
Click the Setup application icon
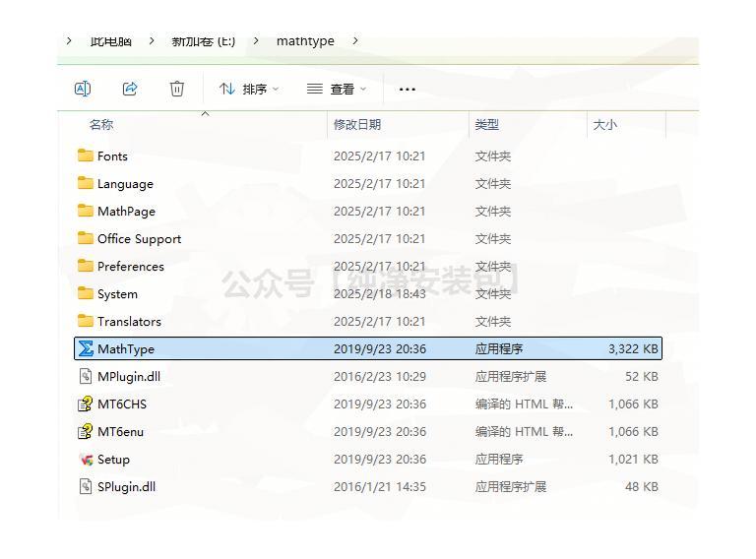click(86, 460)
